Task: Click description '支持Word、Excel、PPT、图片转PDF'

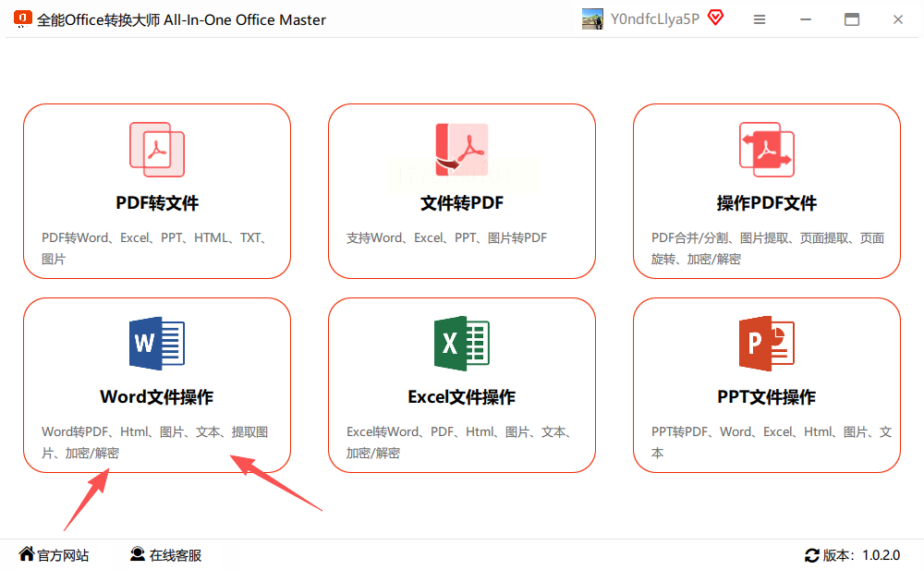Action: click(x=446, y=238)
